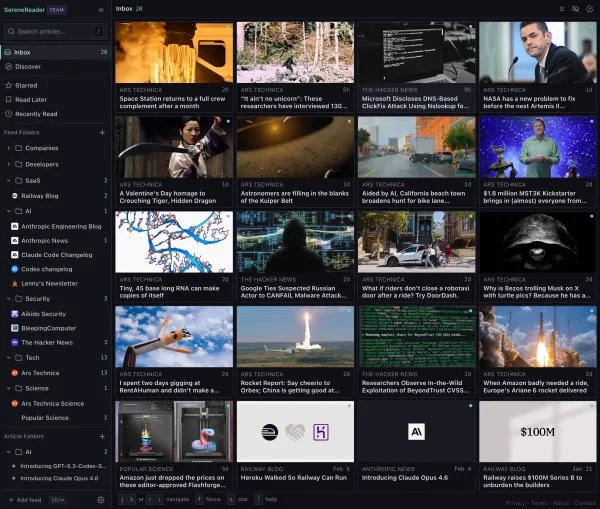Open Recently Read in the sidebar
This screenshot has width=600, height=509.
35,114
